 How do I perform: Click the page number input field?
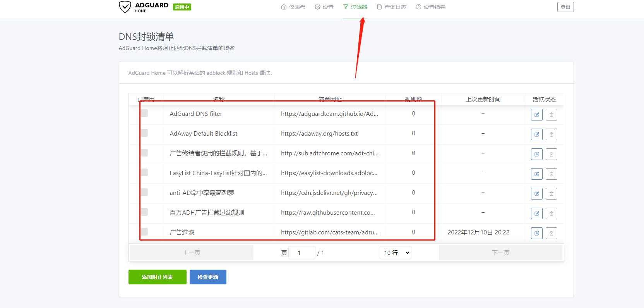click(301, 253)
